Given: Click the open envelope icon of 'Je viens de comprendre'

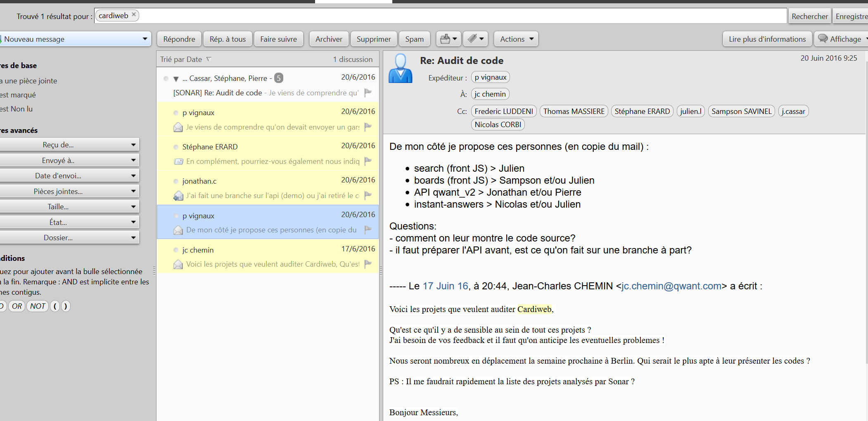Looking at the screenshot, I should click(x=178, y=127).
